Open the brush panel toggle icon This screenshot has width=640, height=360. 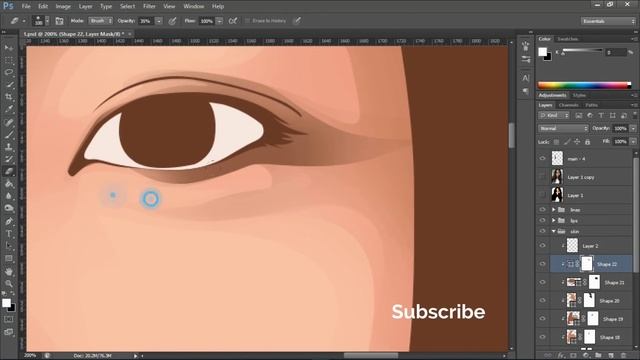(60, 21)
